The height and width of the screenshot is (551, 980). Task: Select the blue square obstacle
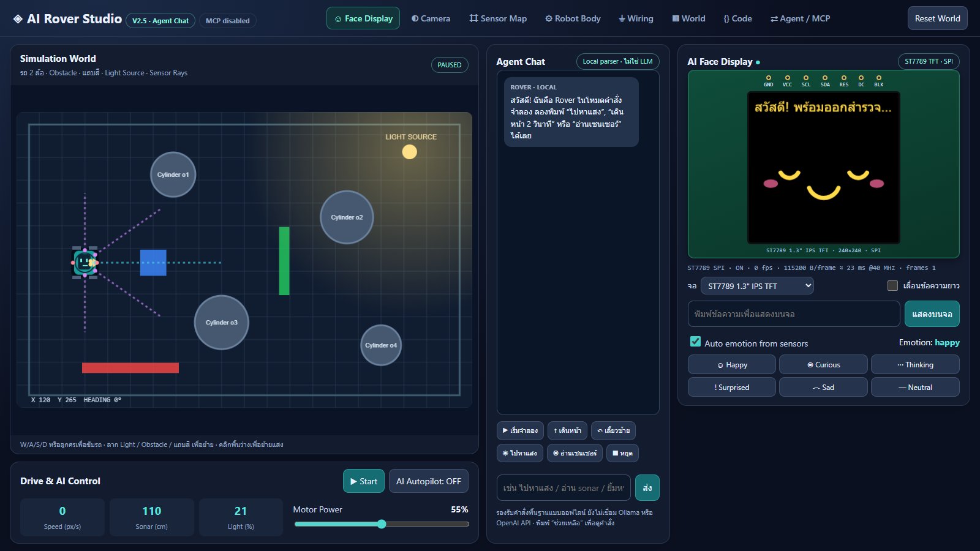click(153, 263)
